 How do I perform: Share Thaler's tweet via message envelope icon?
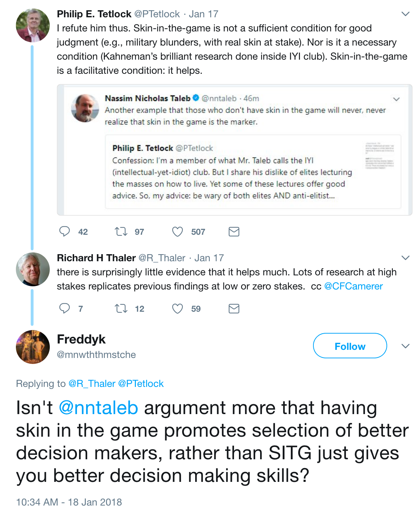[234, 309]
